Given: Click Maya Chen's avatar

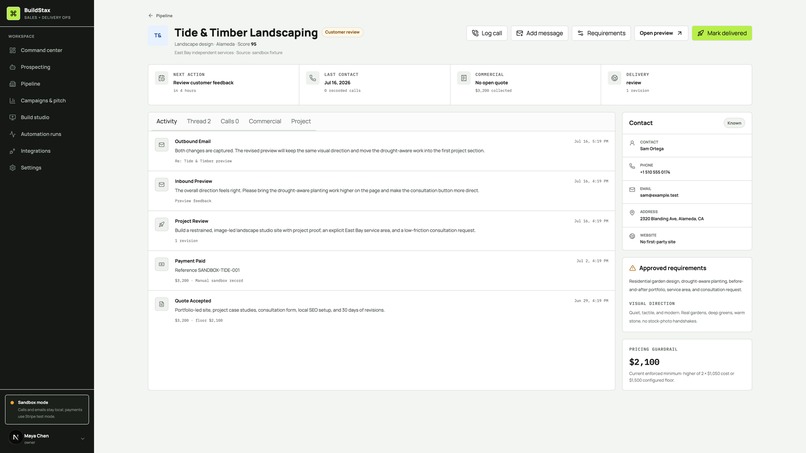Looking at the screenshot, I should point(15,438).
